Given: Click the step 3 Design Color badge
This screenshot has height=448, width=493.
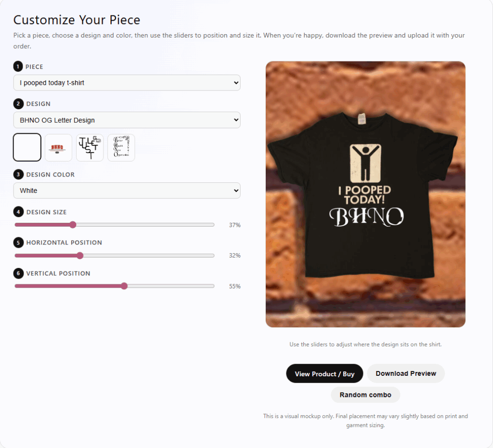Looking at the screenshot, I should (x=18, y=174).
